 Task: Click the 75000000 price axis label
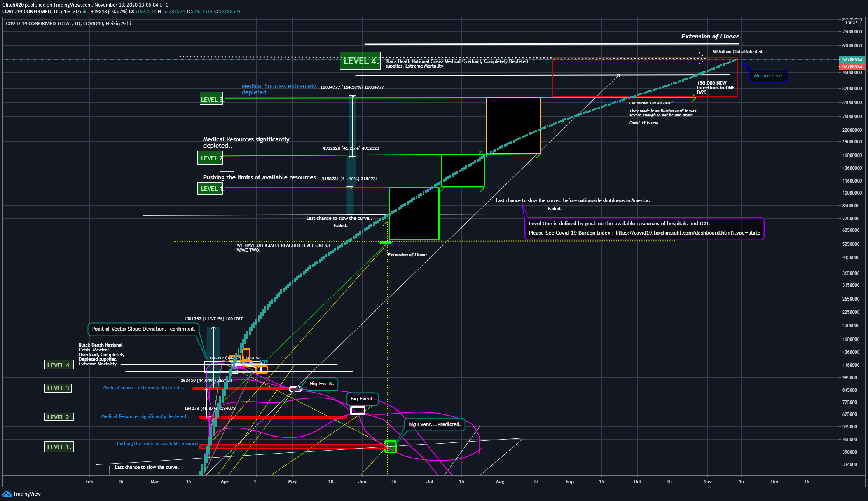point(852,32)
